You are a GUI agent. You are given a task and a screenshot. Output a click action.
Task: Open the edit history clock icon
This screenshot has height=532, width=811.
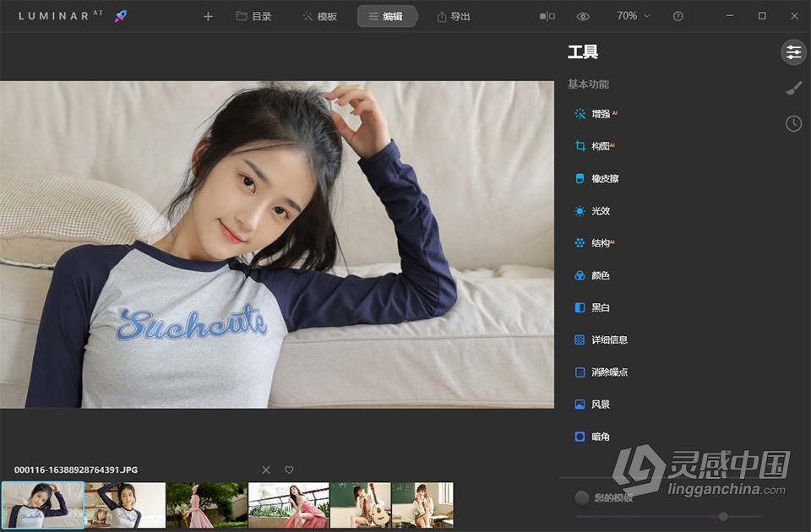pos(793,123)
